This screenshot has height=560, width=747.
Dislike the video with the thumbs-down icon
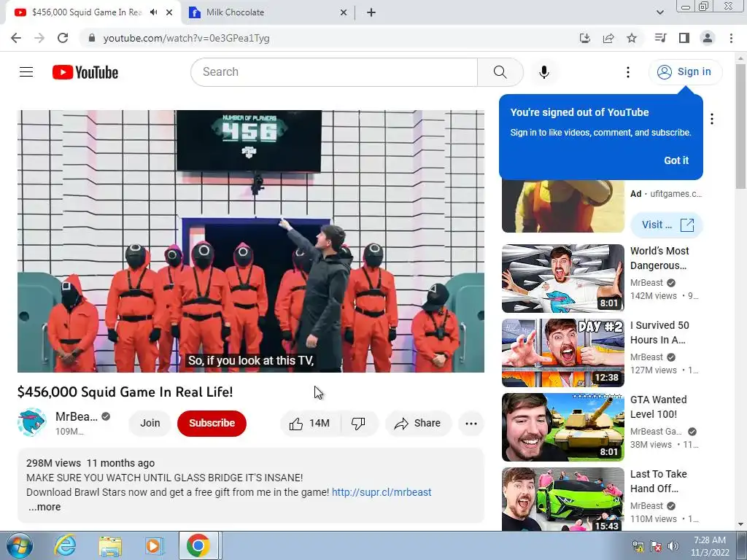coord(358,424)
